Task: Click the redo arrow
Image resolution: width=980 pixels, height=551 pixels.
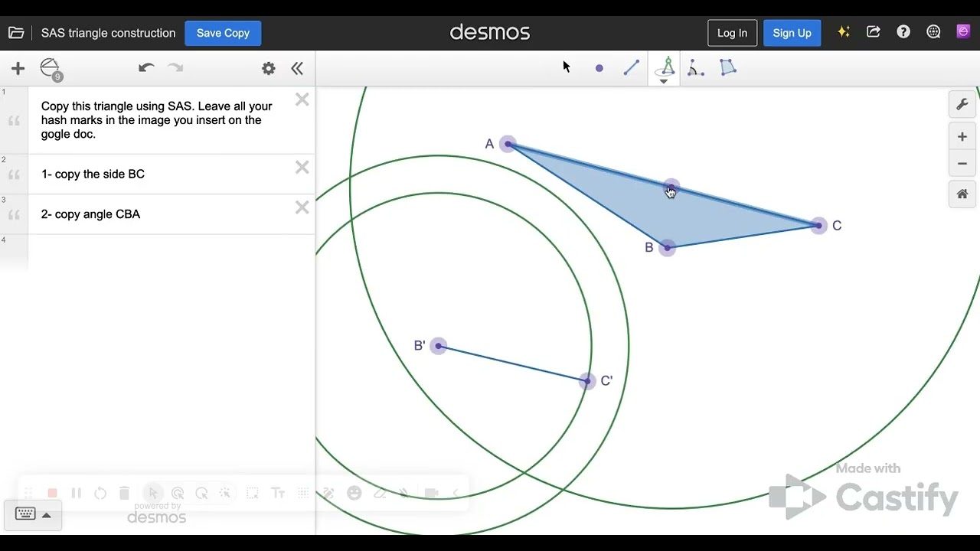Action: (x=175, y=68)
